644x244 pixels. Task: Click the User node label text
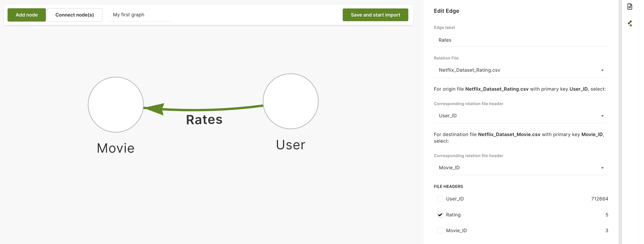pos(291,145)
